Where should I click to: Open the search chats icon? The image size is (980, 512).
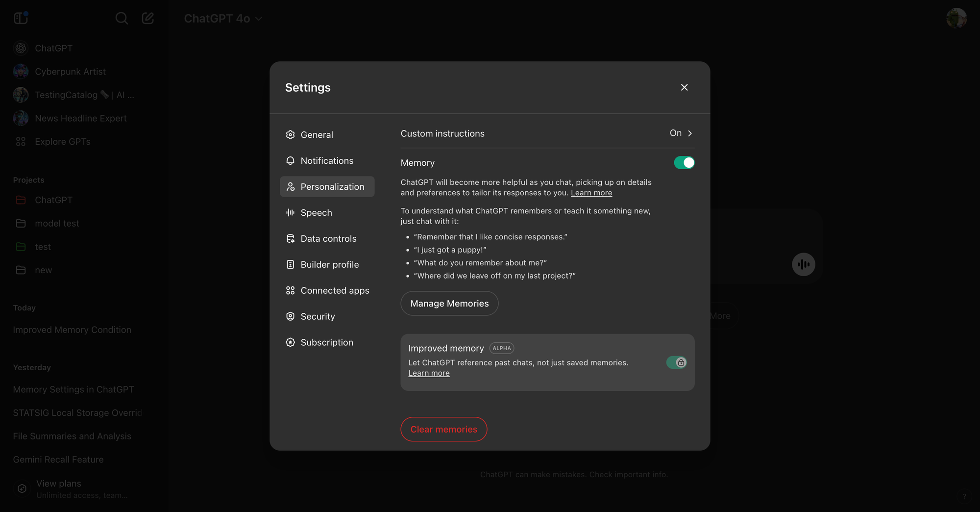pyautogui.click(x=122, y=18)
